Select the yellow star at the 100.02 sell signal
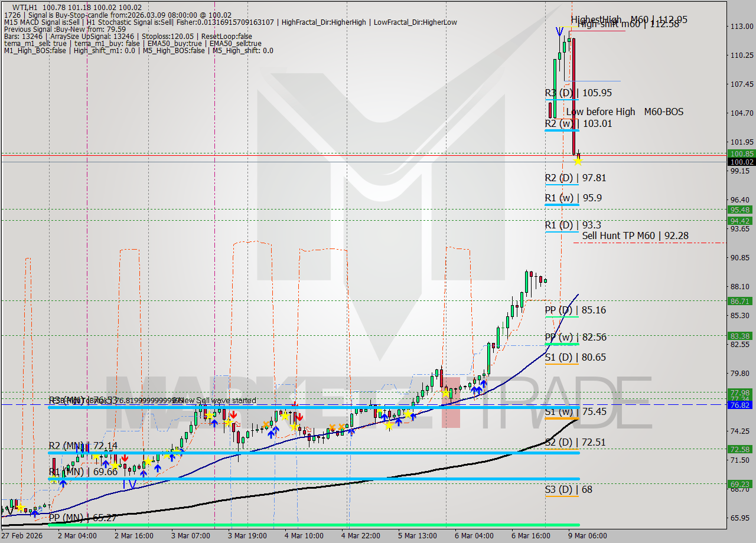This screenshot has height=543, width=756. tap(578, 161)
